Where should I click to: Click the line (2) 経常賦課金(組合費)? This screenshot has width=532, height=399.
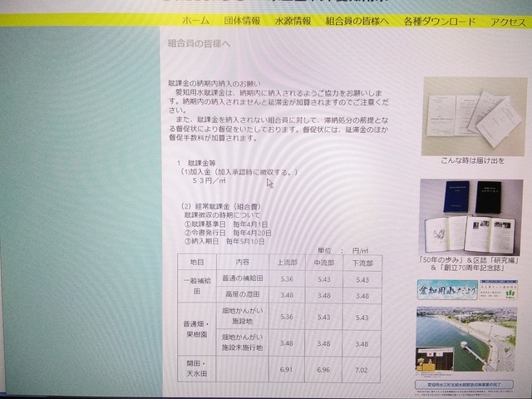tap(221, 206)
